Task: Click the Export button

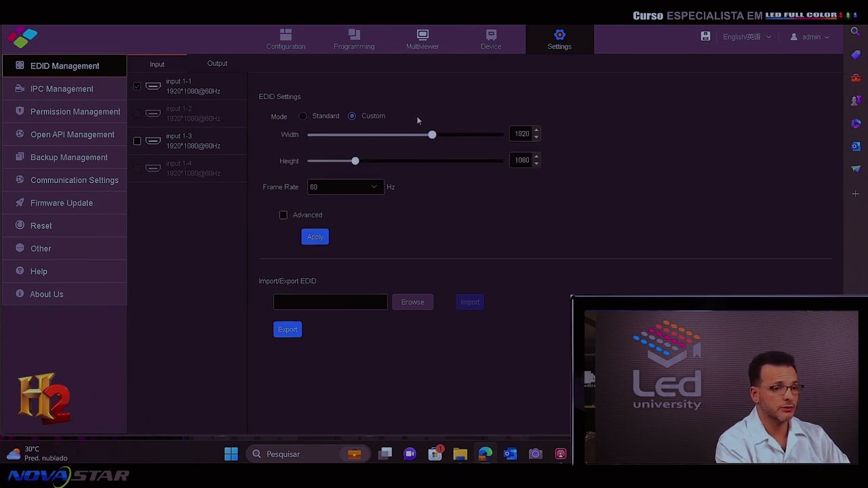Action: 288,329
